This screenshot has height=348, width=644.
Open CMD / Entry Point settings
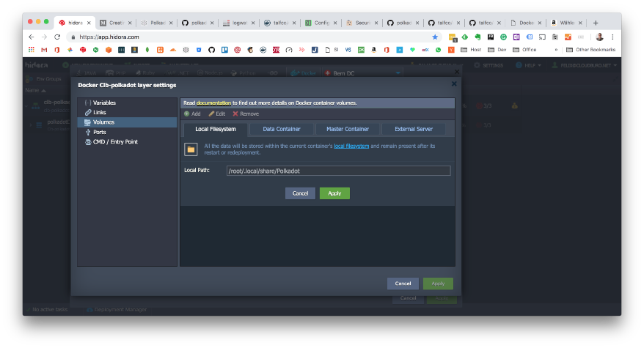click(114, 141)
